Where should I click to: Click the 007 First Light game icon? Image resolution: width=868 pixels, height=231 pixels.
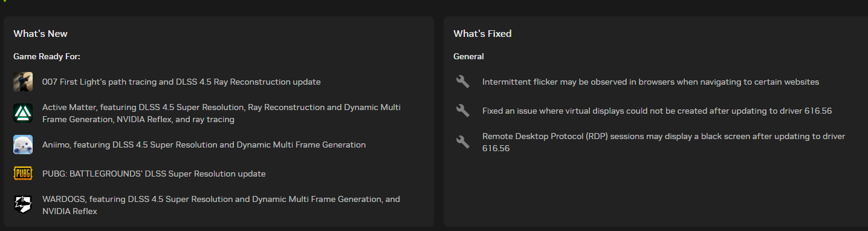(23, 82)
